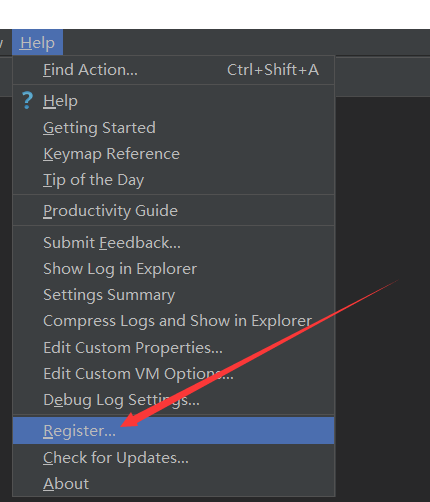Click the highlighted Register... entry
430x502 pixels.
tap(173, 430)
